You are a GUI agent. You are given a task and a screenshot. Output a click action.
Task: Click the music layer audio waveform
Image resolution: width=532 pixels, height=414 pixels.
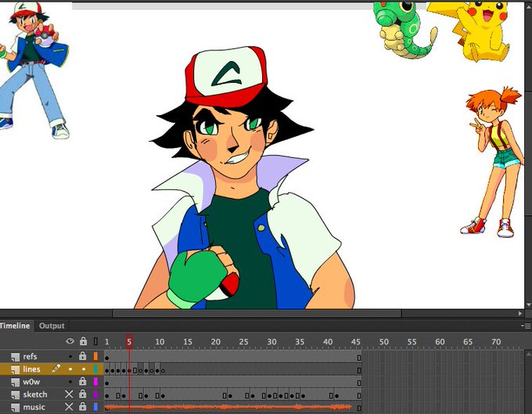229,407
